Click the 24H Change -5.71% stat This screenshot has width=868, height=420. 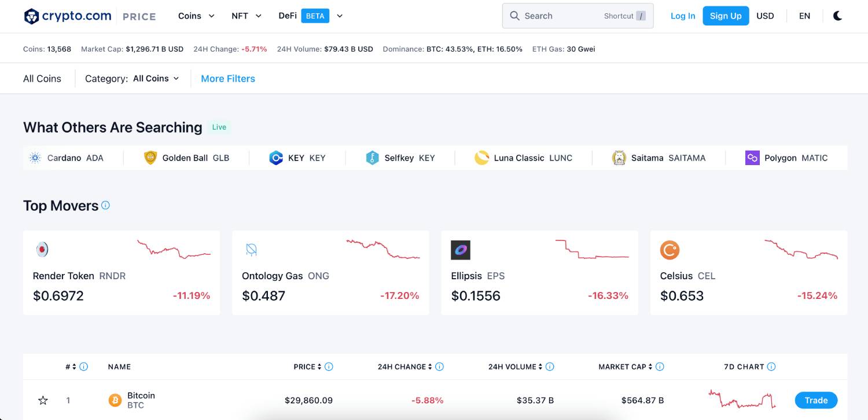pyautogui.click(x=230, y=49)
